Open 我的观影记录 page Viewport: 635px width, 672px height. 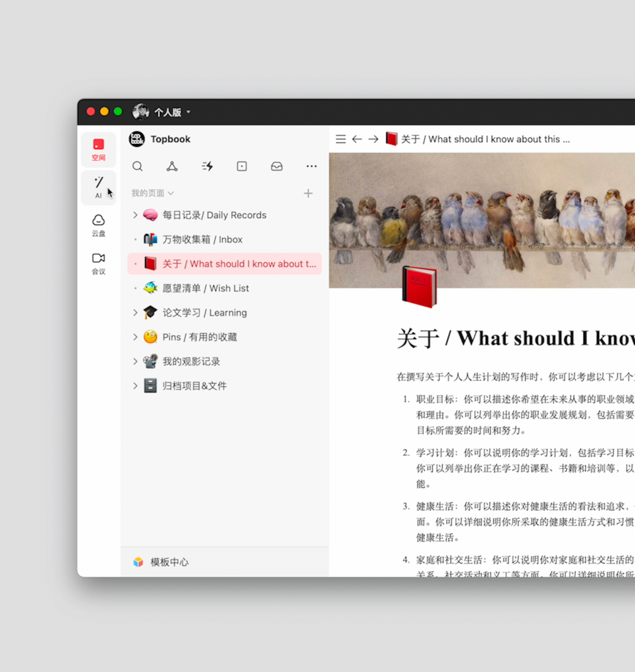point(225,362)
